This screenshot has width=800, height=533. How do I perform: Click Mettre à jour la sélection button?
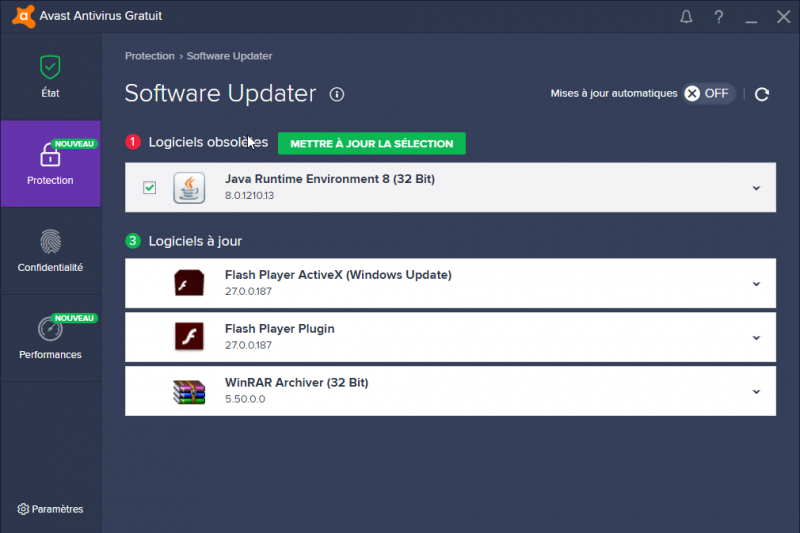click(x=371, y=143)
